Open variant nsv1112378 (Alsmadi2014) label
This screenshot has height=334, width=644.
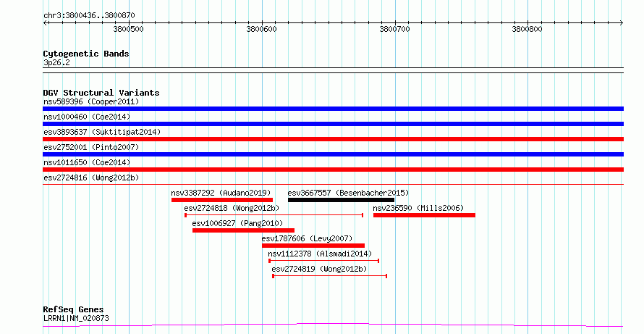[320, 254]
